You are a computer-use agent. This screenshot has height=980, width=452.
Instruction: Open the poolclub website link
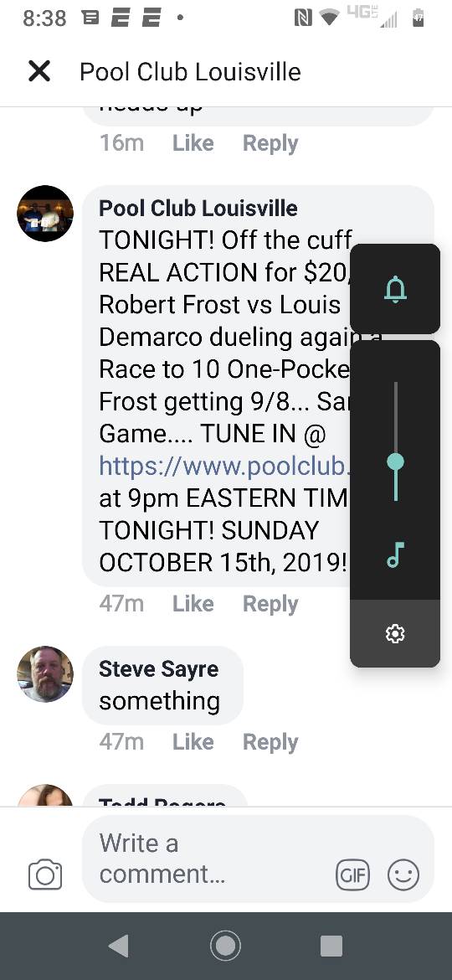tap(225, 466)
